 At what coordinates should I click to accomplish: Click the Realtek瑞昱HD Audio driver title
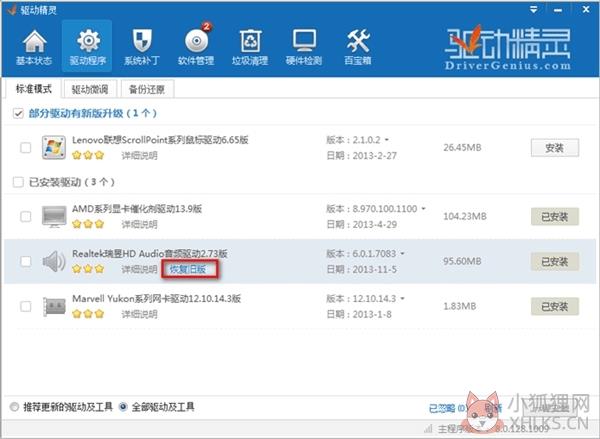150,253
